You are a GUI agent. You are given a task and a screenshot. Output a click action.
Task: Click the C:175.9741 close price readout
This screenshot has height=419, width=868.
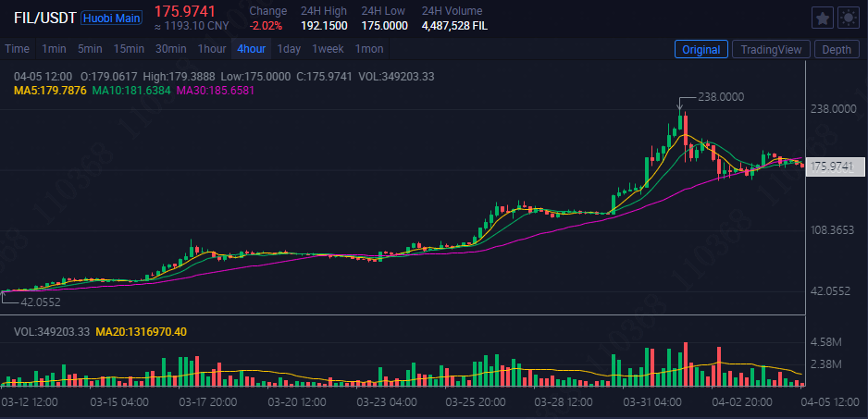(x=325, y=77)
